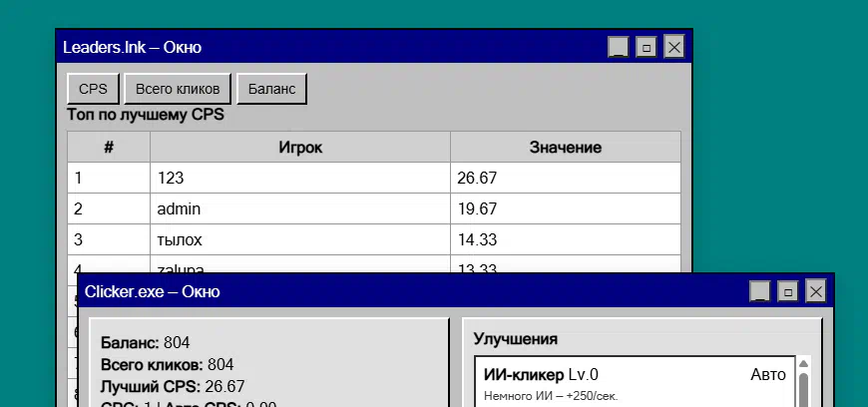Maximize the Clicker.exe window
The image size is (868, 407).
tap(788, 291)
